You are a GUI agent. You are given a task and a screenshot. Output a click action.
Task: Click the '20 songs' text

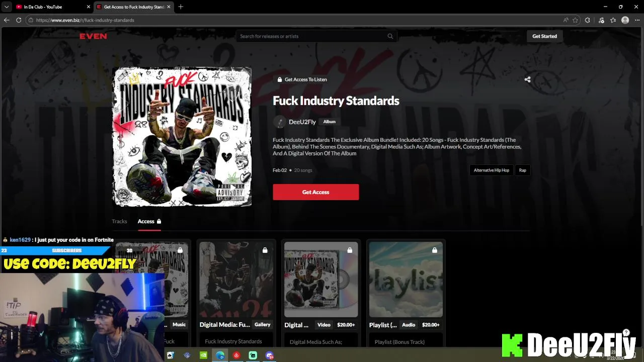303,170
